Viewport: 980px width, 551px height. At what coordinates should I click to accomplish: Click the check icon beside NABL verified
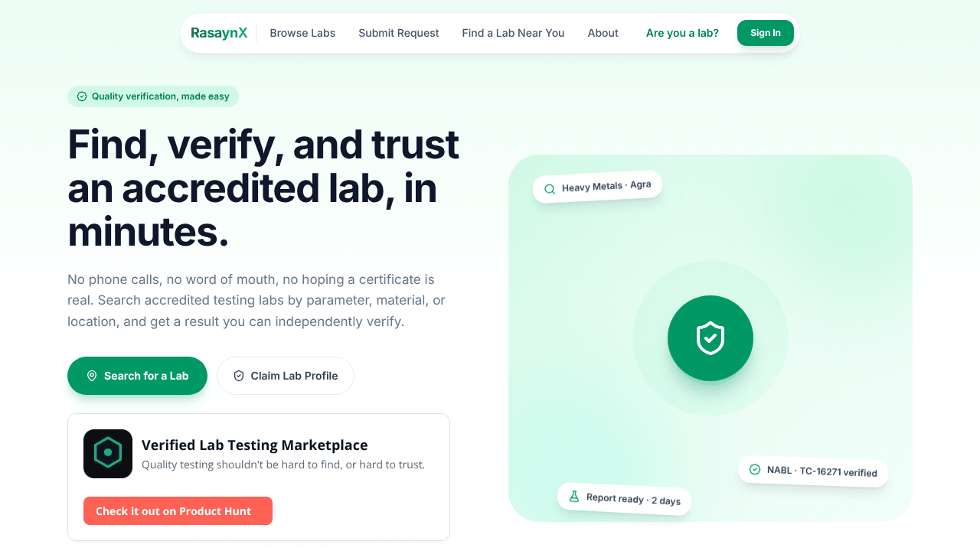(755, 469)
